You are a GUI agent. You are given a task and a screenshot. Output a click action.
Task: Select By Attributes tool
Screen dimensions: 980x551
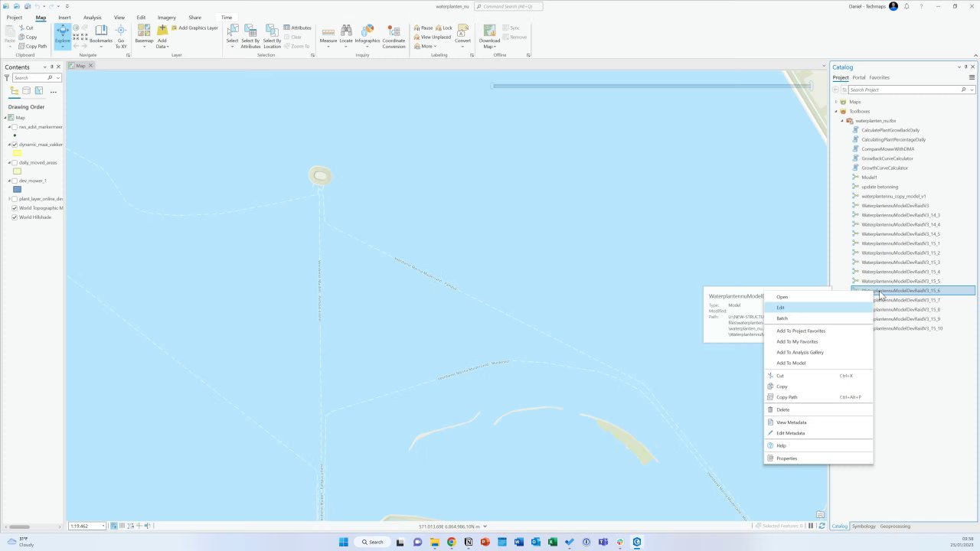pyautogui.click(x=250, y=36)
